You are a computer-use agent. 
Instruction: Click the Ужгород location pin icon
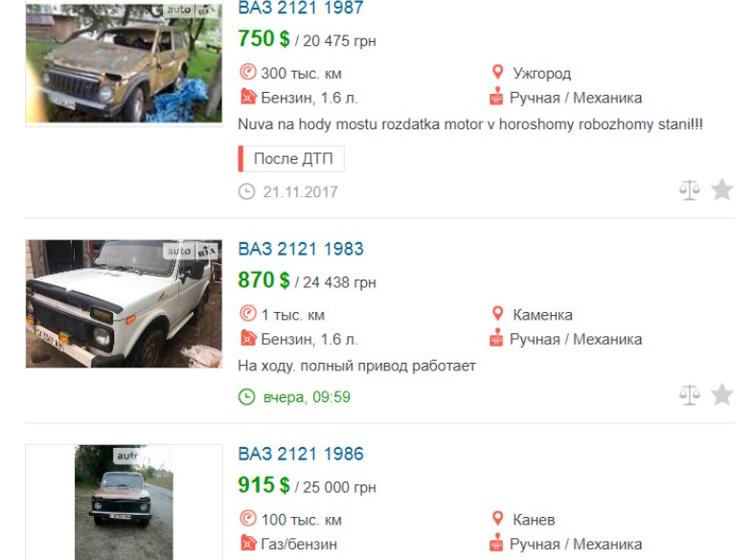click(x=497, y=73)
